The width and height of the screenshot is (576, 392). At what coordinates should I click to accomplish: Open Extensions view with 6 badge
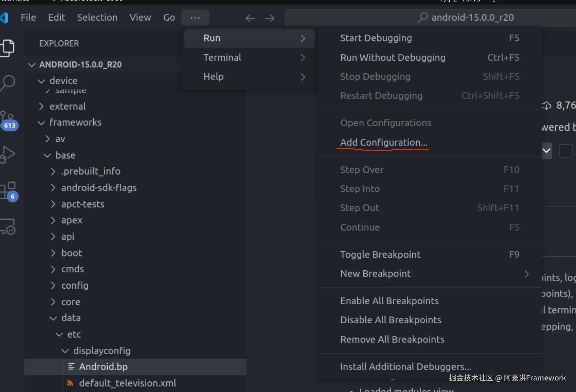tap(9, 191)
